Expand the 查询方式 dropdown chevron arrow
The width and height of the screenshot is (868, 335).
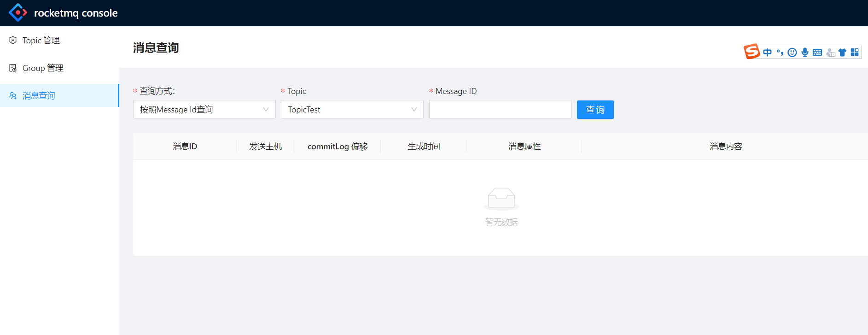[266, 109]
